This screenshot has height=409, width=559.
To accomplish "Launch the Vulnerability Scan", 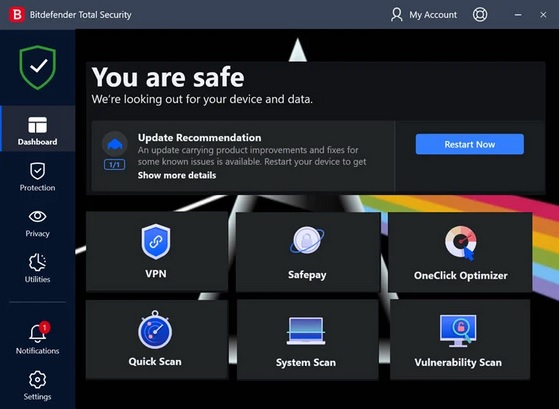I will point(460,339).
